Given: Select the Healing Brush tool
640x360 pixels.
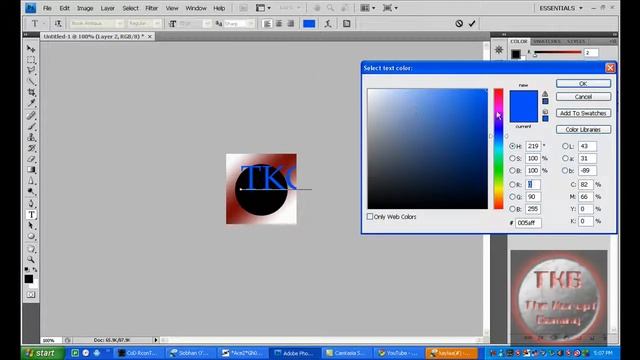Looking at the screenshot, I should [x=31, y=116].
